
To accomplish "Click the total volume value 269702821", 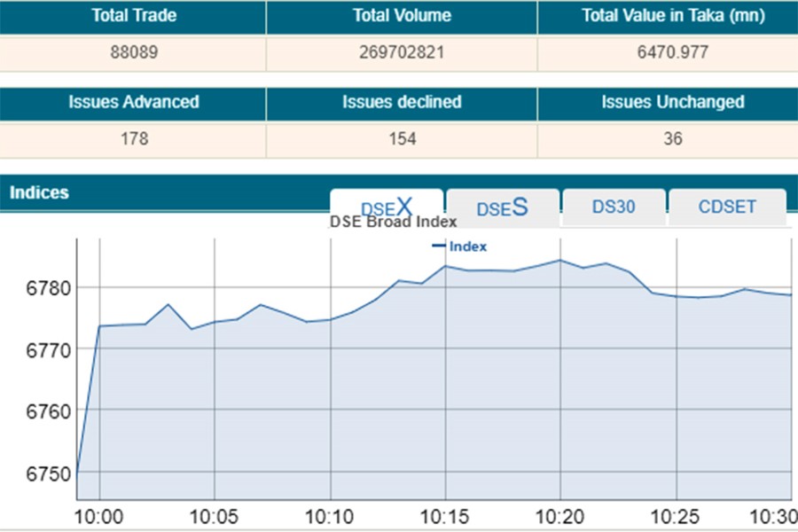I will (x=402, y=52).
